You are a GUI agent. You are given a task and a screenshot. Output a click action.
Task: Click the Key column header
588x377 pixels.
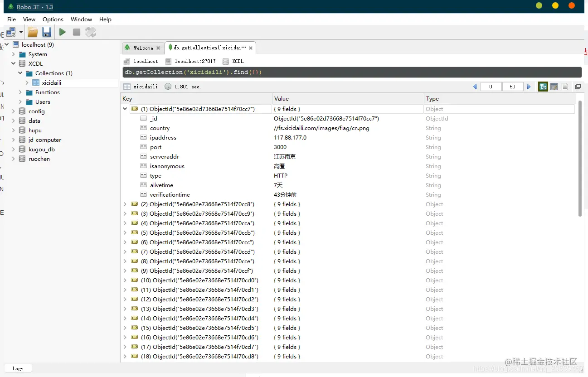[197, 98]
